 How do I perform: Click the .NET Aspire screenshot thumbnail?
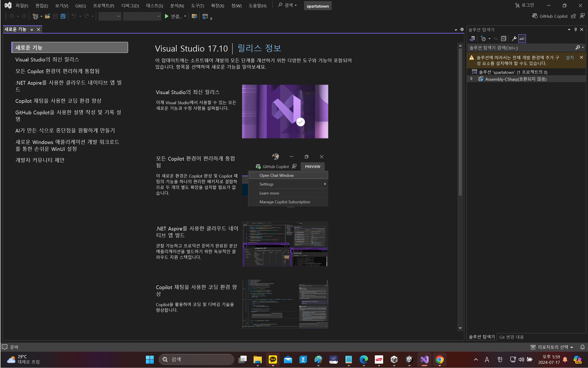(285, 244)
